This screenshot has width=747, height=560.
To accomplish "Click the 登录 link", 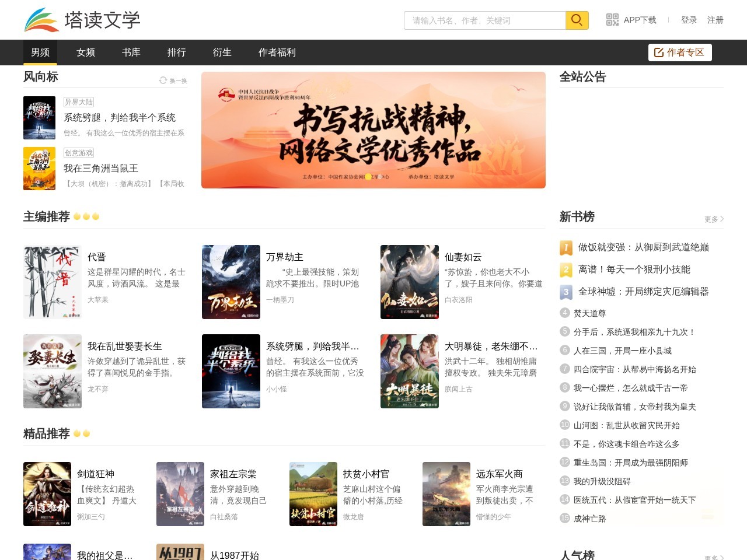I will pos(689,20).
